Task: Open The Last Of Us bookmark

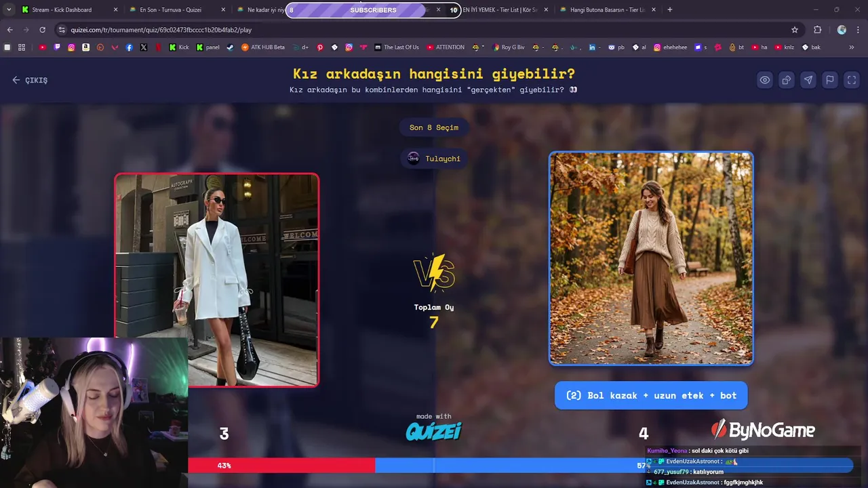Action: [x=397, y=47]
